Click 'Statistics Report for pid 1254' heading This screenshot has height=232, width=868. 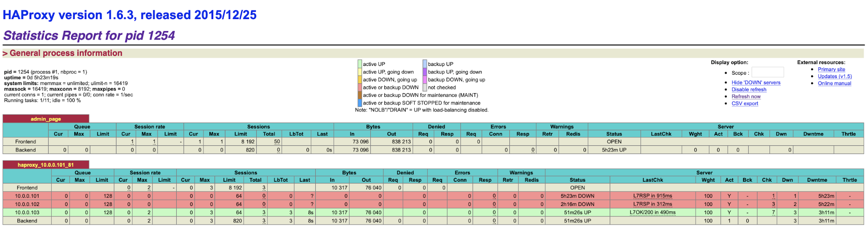(89, 35)
